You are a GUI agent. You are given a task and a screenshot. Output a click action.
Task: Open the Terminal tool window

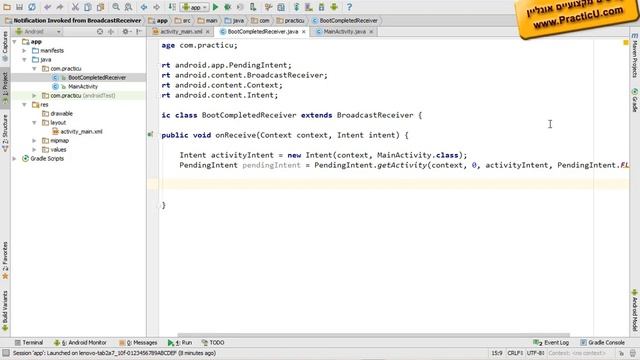[29, 342]
